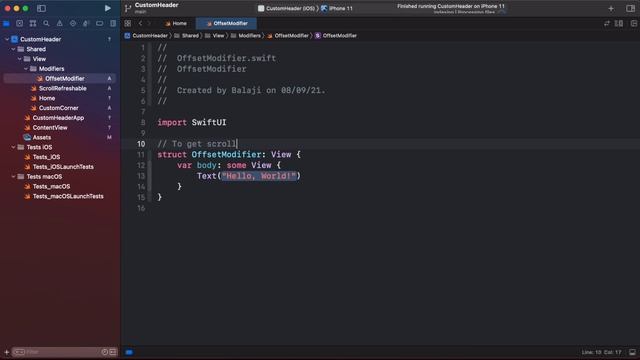This screenshot has height=360, width=640.
Task: Click the activity status Finished running message
Action: click(x=451, y=6)
